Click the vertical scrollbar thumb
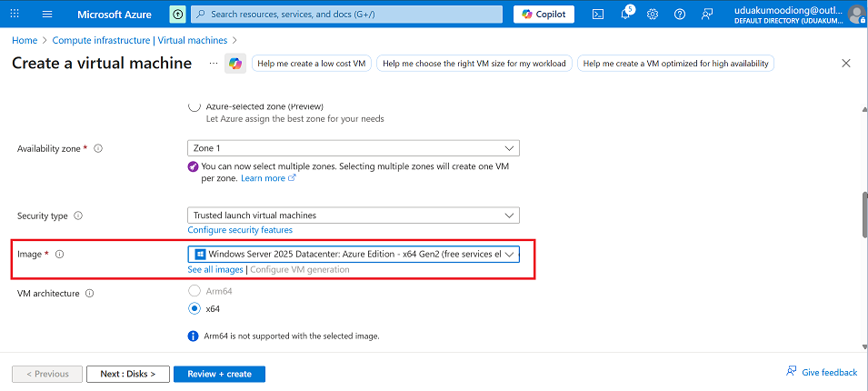 pos(864,216)
